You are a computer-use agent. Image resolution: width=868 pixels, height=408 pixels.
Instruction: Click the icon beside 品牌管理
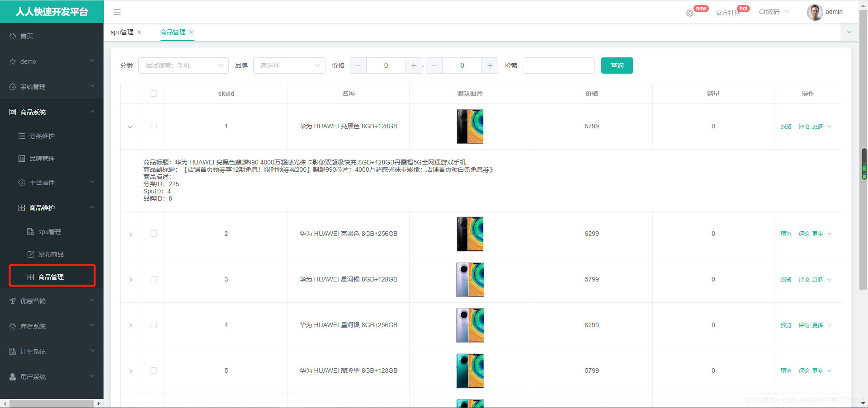tap(22, 159)
